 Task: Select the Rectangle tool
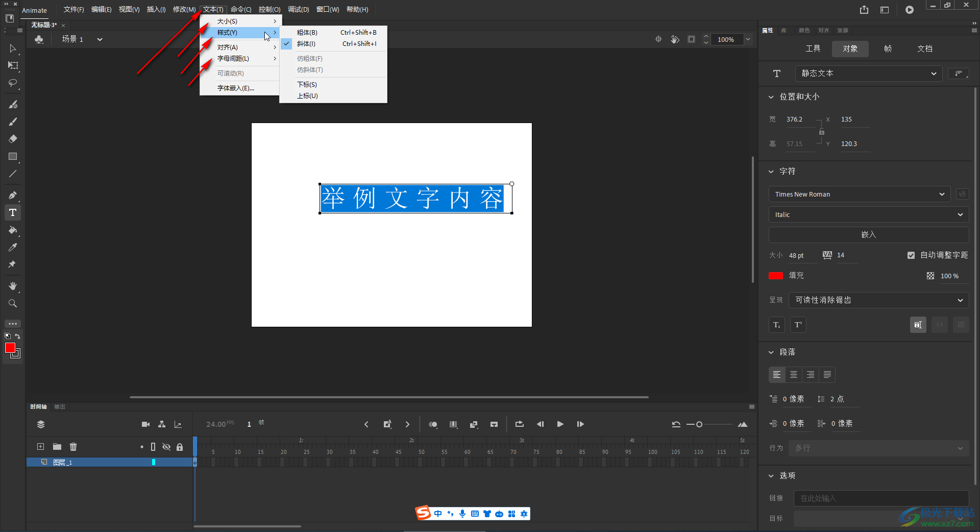click(x=13, y=156)
